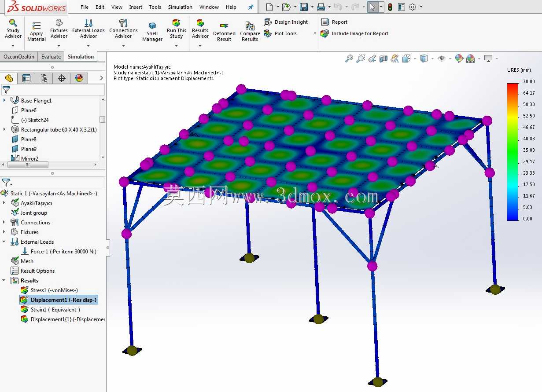Click the Print icon
The width and height of the screenshot is (542, 392).
[321, 7]
